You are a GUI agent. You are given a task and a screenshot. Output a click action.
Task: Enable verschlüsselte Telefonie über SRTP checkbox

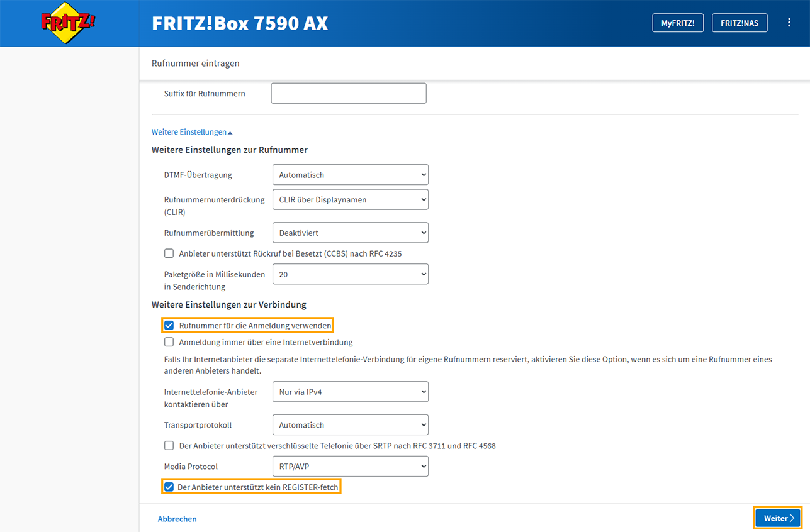click(169, 446)
